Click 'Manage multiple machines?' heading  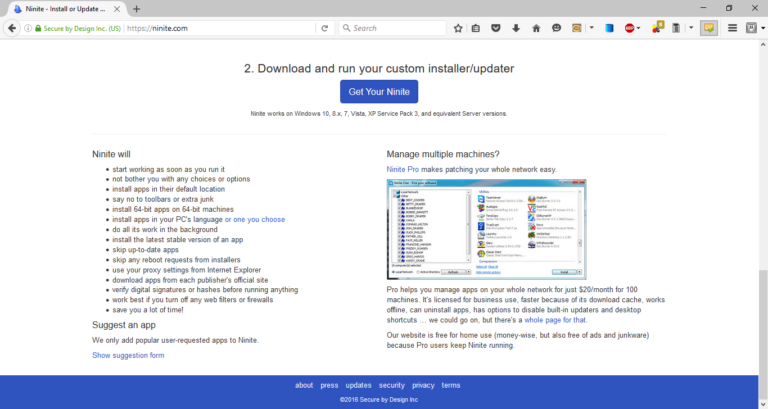pos(443,154)
